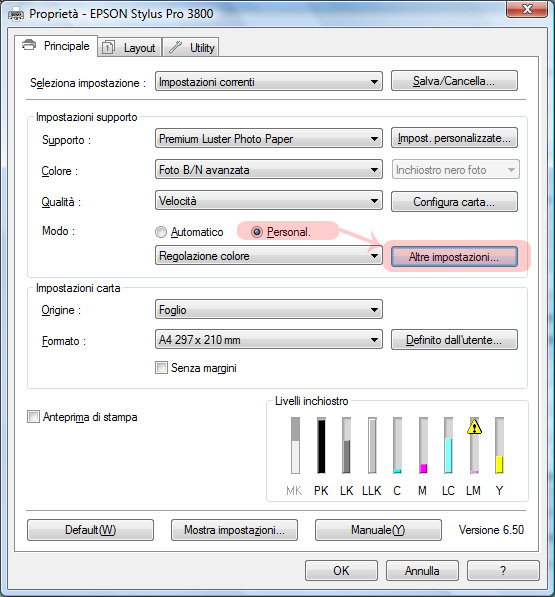Expand the Qualità dropdown showing Velocità
The width and height of the screenshot is (555, 597).
(x=269, y=200)
